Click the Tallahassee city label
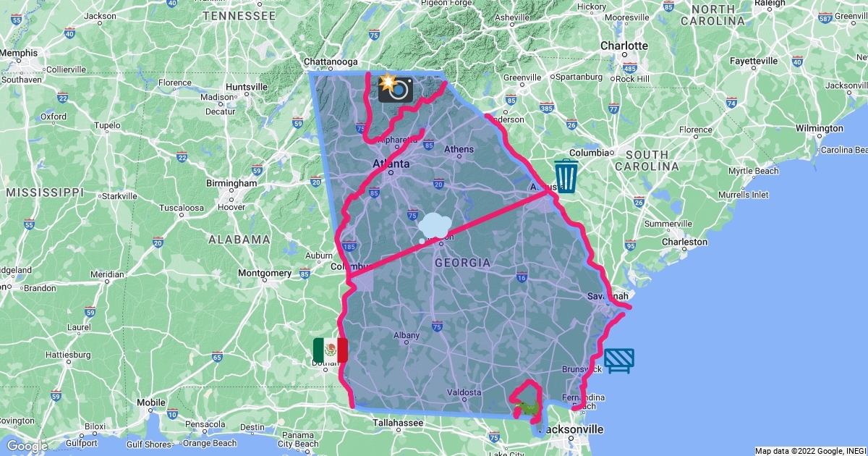The image size is (868, 456). tap(399, 423)
